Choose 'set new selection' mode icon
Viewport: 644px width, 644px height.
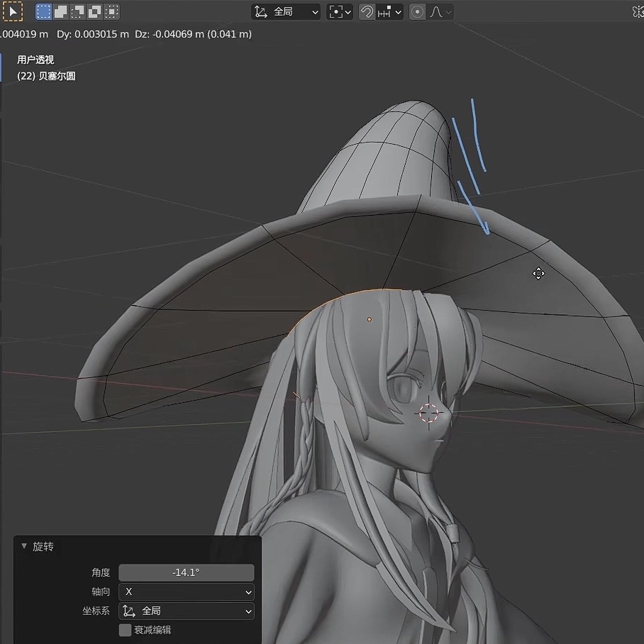tap(43, 11)
